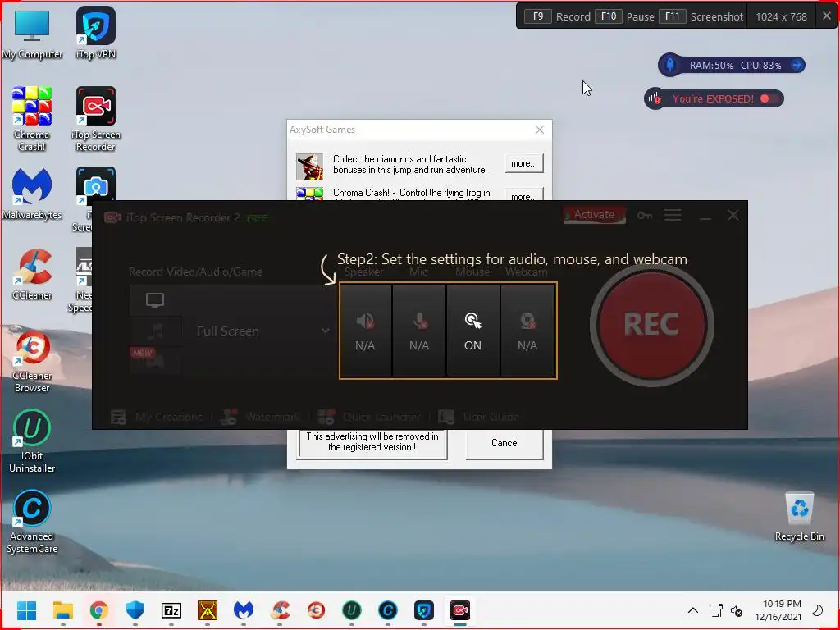
Task: Open the blue shield security app in taskbar
Action: point(135,610)
